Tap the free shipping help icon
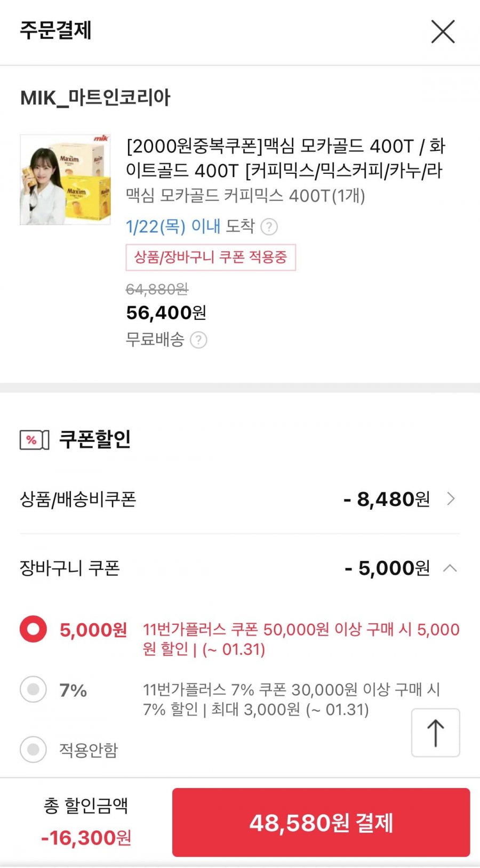This screenshot has width=480, height=868. [198, 340]
